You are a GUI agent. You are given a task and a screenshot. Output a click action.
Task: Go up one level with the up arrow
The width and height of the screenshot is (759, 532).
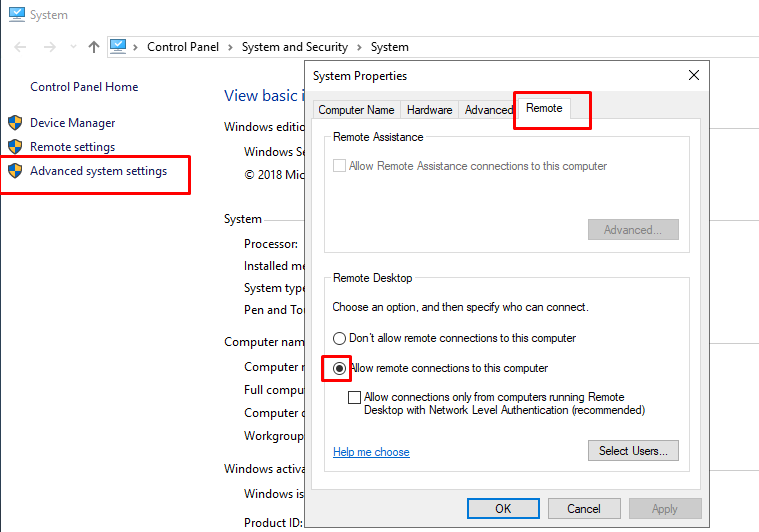[x=94, y=47]
